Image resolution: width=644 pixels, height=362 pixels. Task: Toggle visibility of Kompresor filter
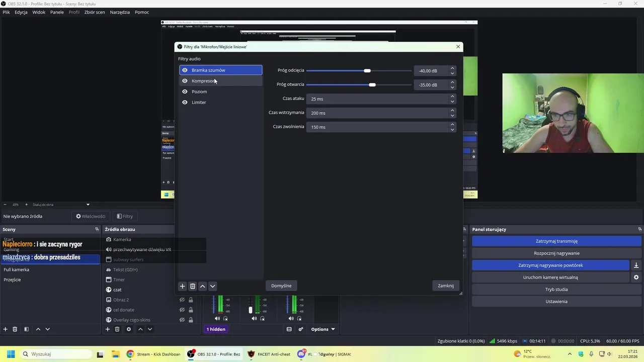coord(185,81)
